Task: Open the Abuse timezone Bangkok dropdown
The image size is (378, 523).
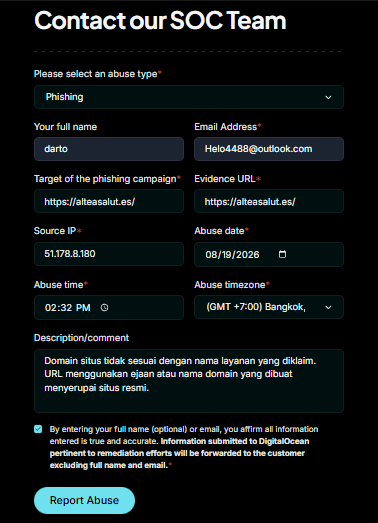Action: [269, 307]
